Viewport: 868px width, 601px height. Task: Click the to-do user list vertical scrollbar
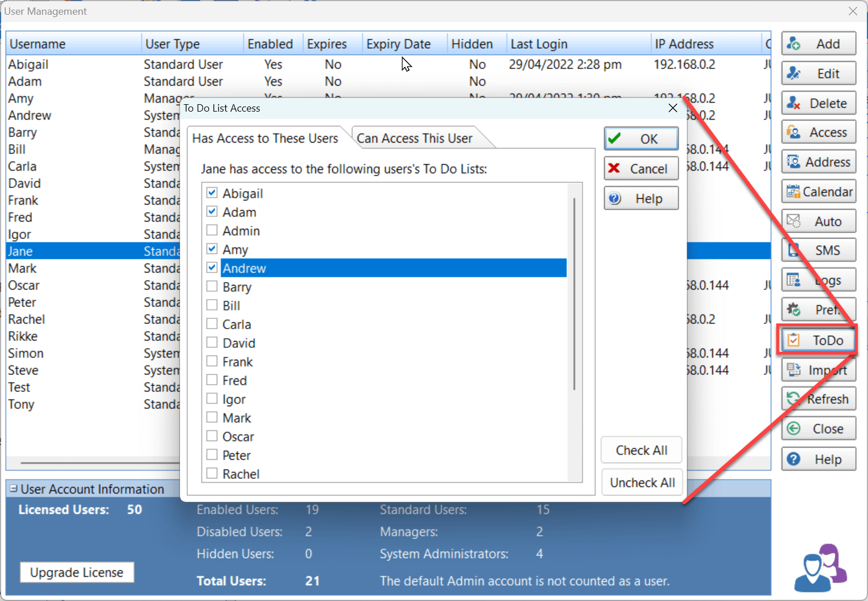click(574, 294)
